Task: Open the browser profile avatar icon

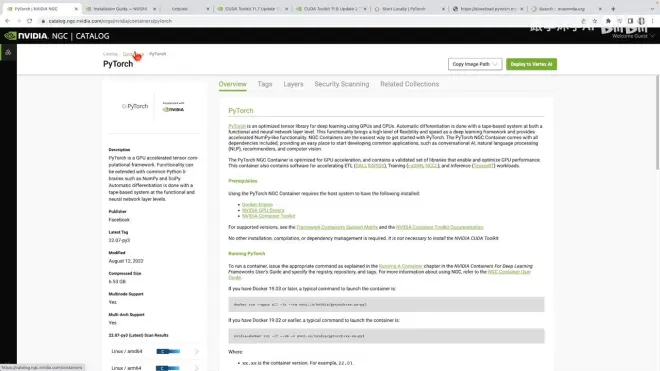Action: (641, 21)
